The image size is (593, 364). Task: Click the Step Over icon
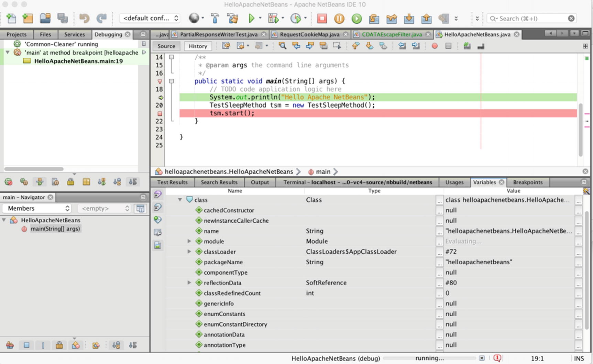point(374,18)
